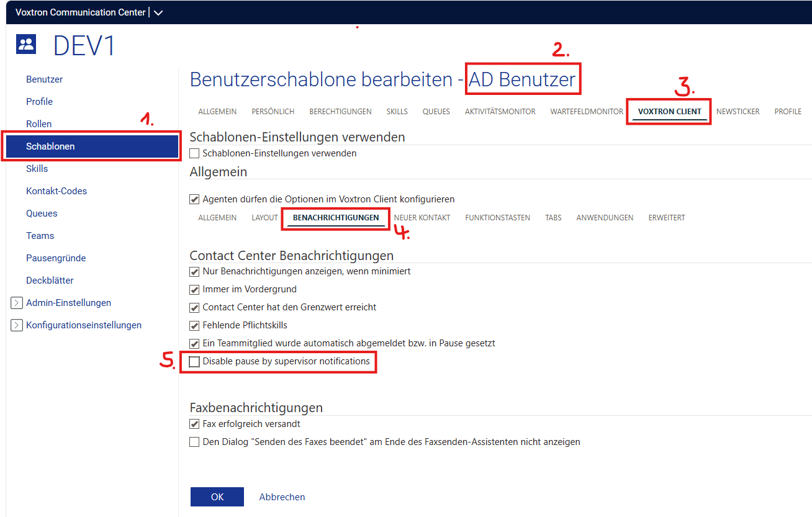Open the Funktionstasten sub-tab
This screenshot has width=812, height=517.
(x=497, y=218)
